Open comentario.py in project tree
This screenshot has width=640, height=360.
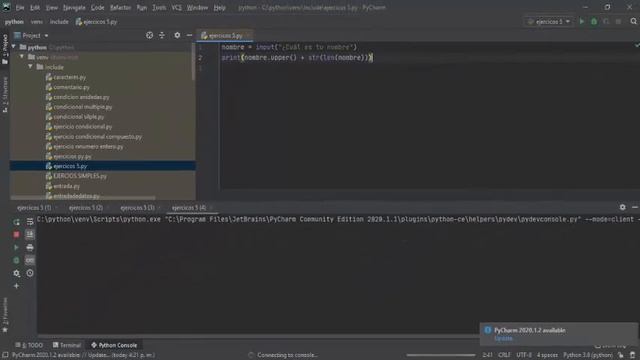(71, 87)
